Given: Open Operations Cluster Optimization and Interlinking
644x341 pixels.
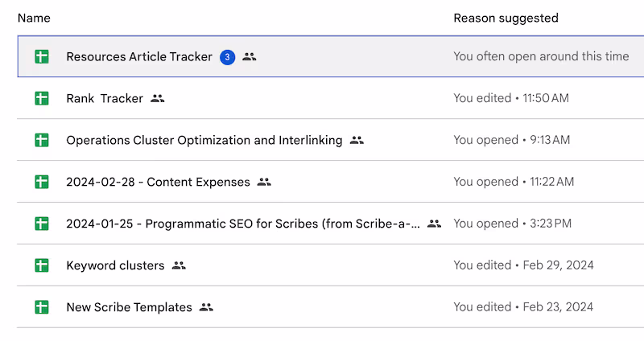Looking at the screenshot, I should (x=204, y=140).
